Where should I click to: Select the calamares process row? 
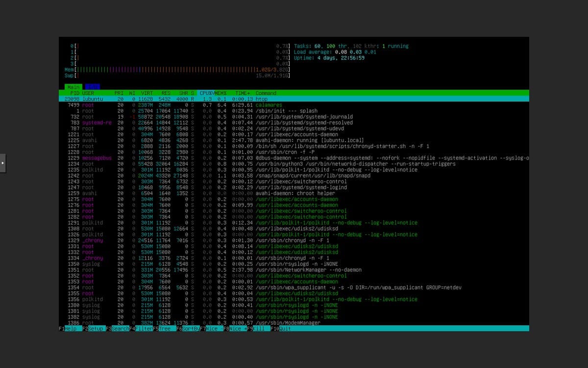[294, 105]
